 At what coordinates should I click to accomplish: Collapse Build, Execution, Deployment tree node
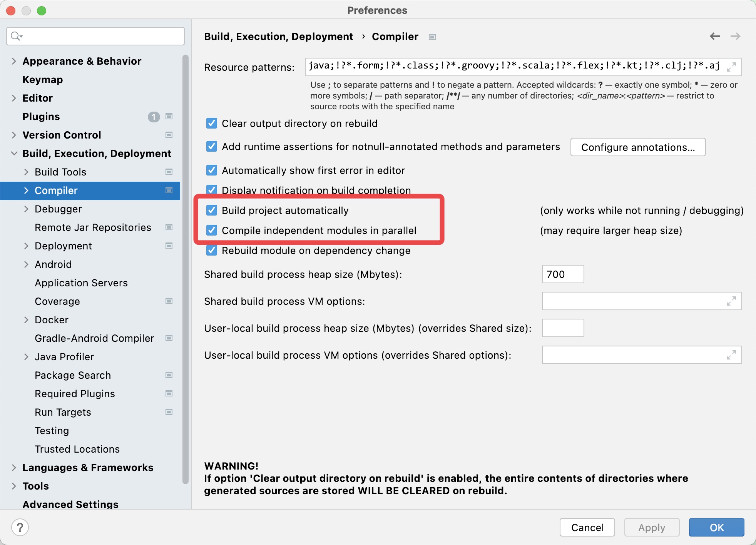click(x=14, y=153)
